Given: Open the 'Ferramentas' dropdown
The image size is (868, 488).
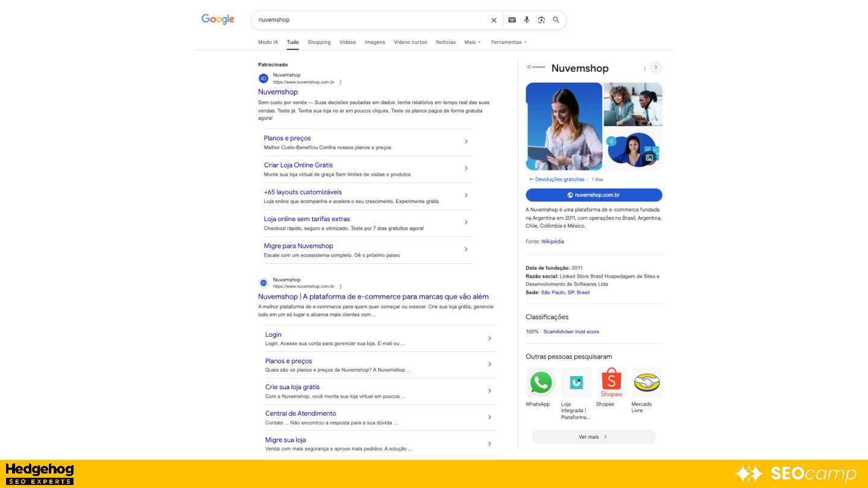Looking at the screenshot, I should click(509, 42).
